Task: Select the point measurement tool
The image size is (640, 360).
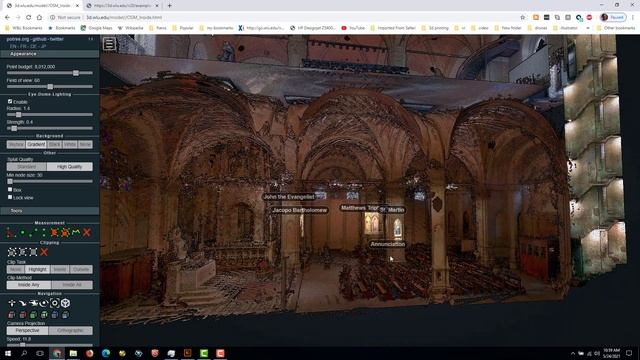Action: (x=22, y=233)
